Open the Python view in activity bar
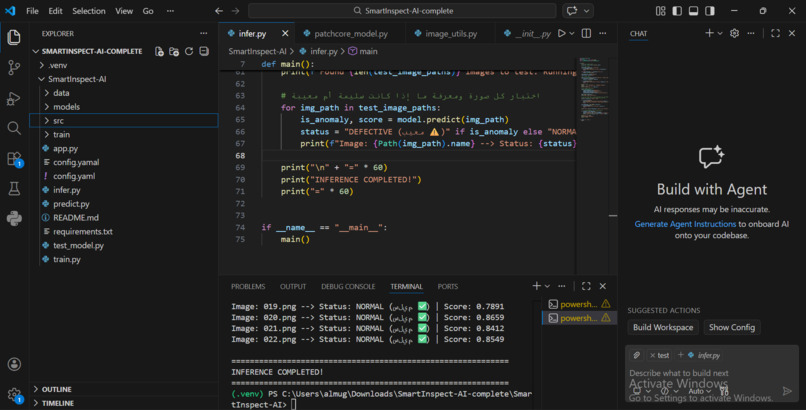 (x=14, y=219)
